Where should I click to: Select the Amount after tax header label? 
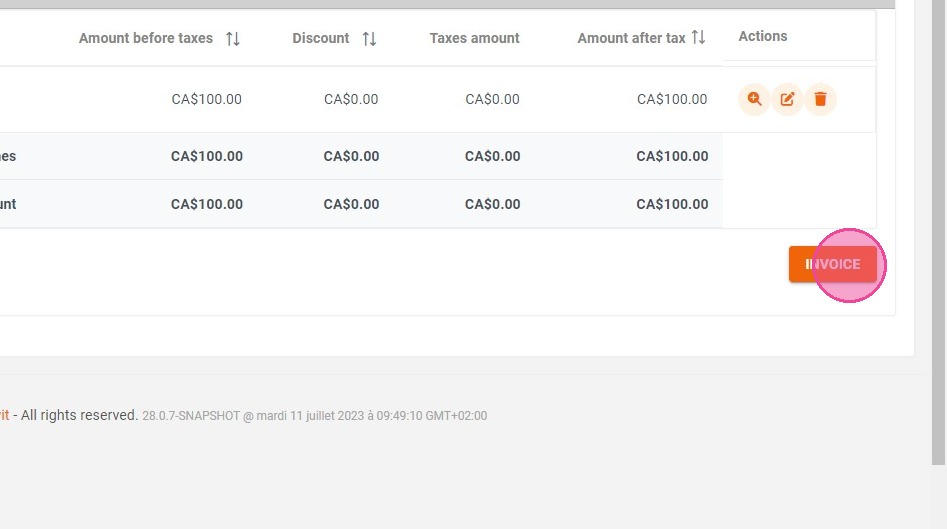(x=631, y=38)
